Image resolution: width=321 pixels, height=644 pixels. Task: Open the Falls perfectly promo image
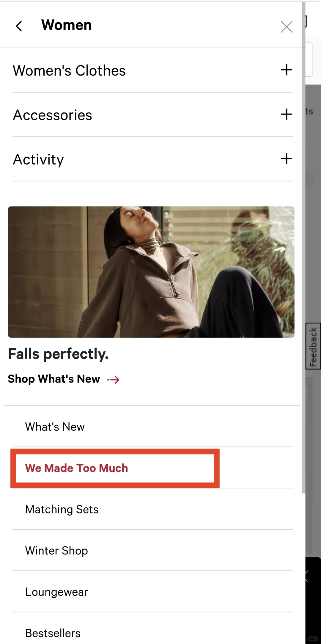(x=151, y=272)
